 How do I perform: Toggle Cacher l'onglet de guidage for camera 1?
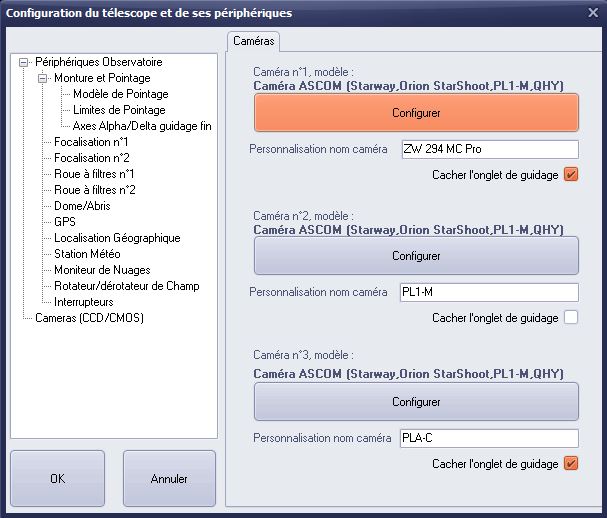coord(571,175)
